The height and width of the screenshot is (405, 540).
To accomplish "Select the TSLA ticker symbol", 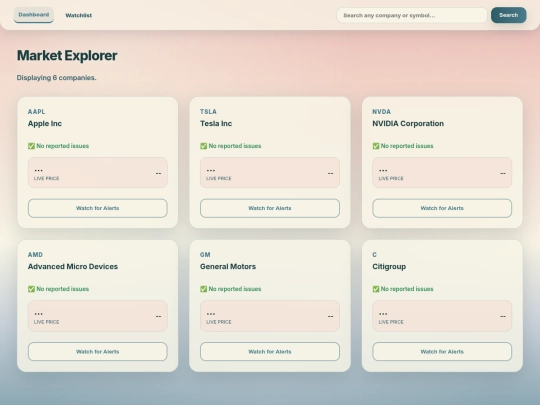I will click(208, 112).
